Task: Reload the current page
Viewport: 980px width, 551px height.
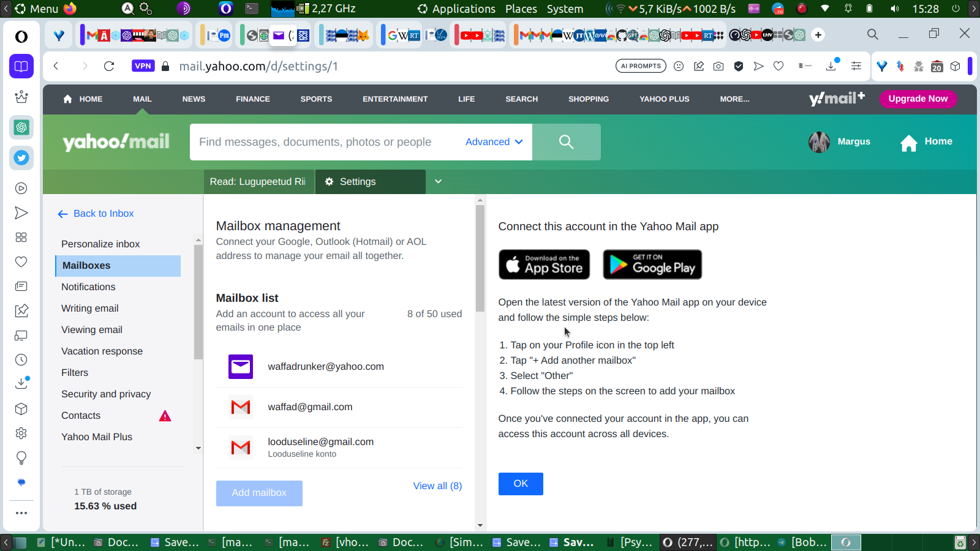Action: click(109, 66)
